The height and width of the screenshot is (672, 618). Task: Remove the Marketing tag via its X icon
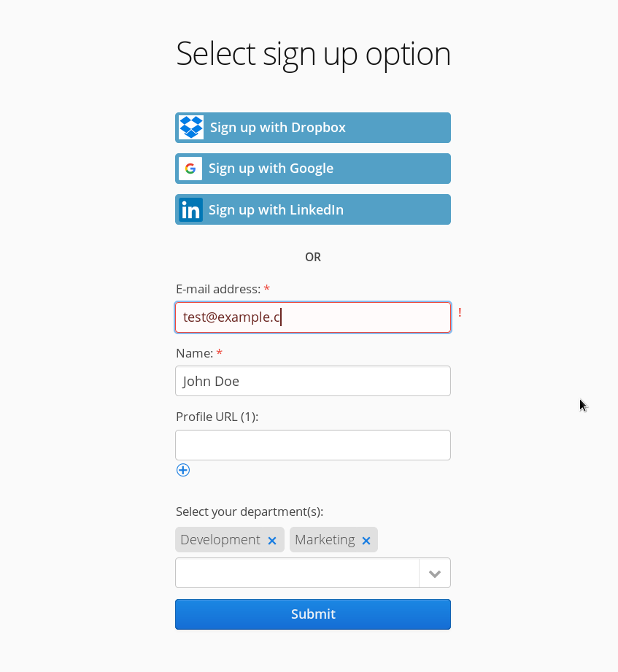[x=366, y=541]
